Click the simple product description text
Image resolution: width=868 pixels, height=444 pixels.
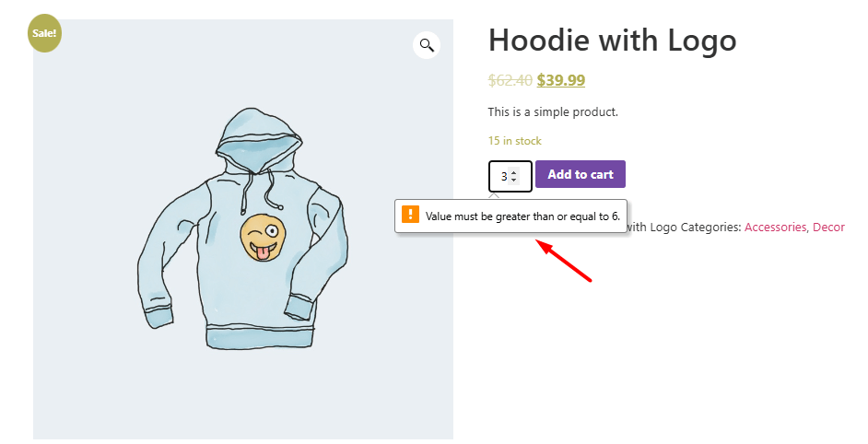pyautogui.click(x=552, y=112)
